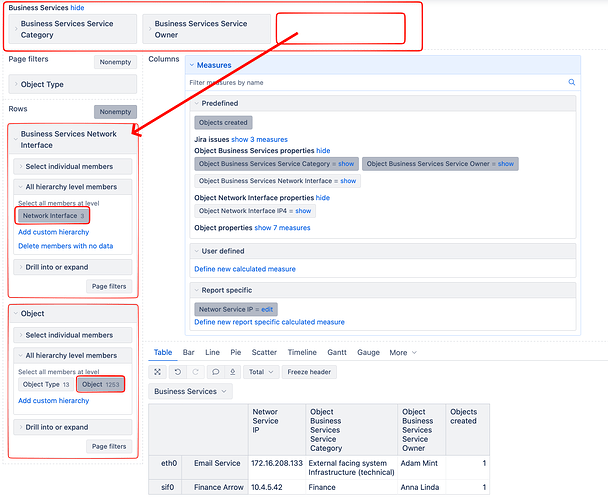608x500 pixels.
Task: Collapse All hierarchy level members under Object
Action: tap(73, 355)
